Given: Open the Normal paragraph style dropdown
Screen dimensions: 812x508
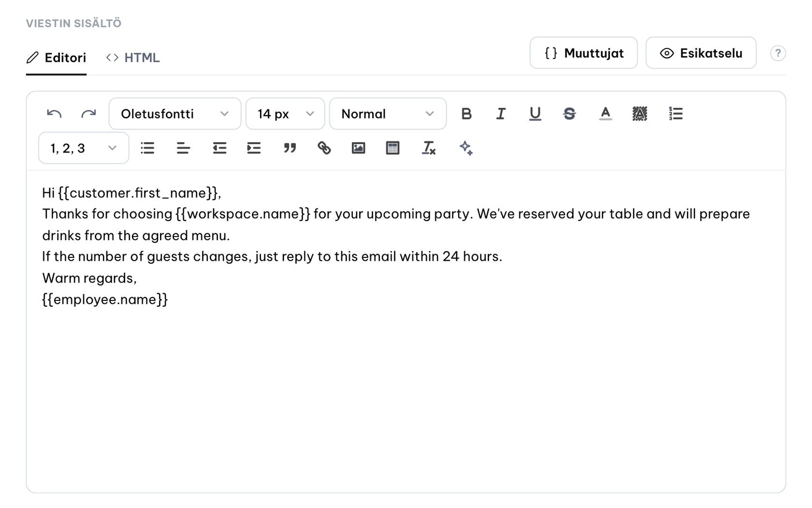Looking at the screenshot, I should [388, 114].
